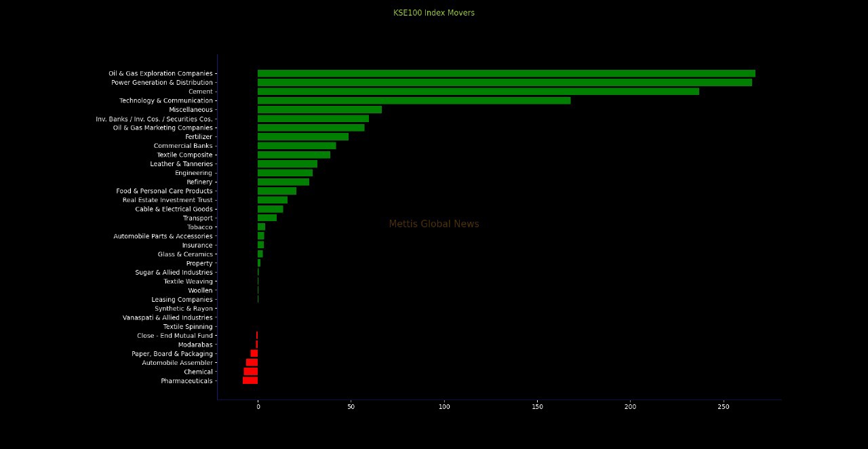The width and height of the screenshot is (868, 449).
Task: Click the Real Estate Investment Trust label
Action: [167, 200]
